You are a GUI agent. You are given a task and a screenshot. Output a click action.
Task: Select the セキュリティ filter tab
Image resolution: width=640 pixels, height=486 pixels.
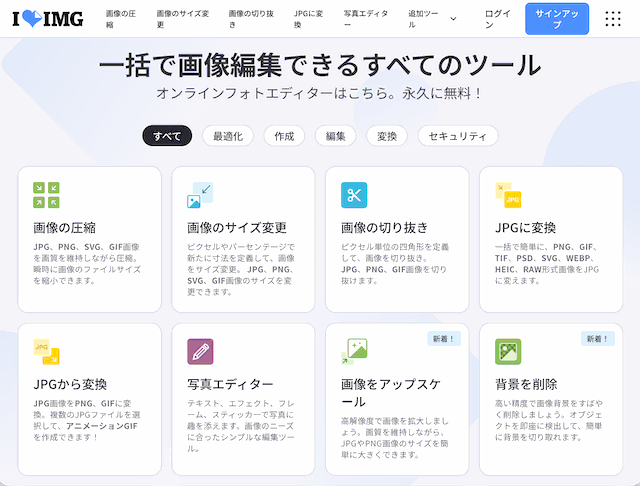[458, 136]
